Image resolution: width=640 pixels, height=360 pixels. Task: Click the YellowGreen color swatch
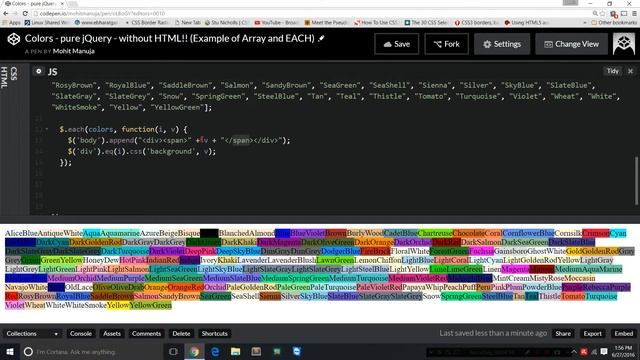click(151, 305)
